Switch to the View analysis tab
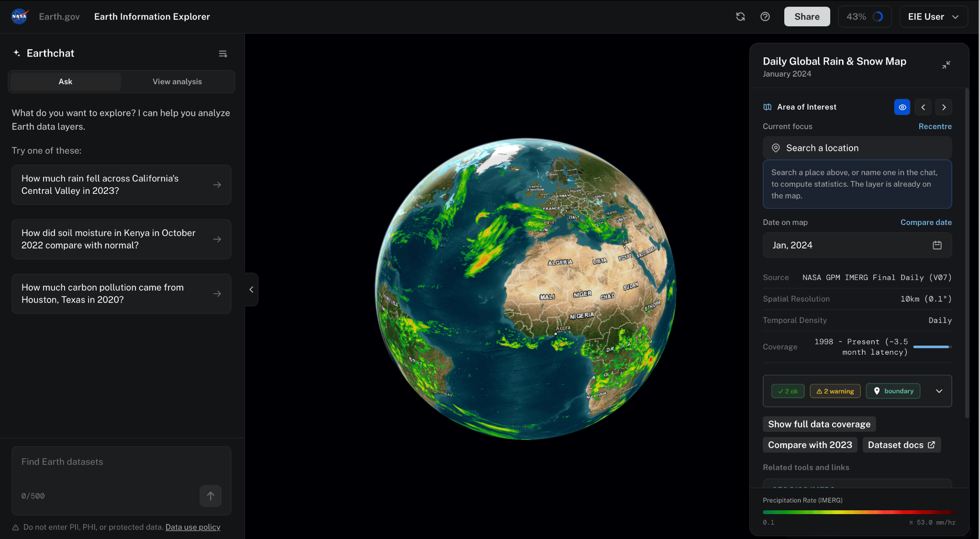 pyautogui.click(x=177, y=82)
